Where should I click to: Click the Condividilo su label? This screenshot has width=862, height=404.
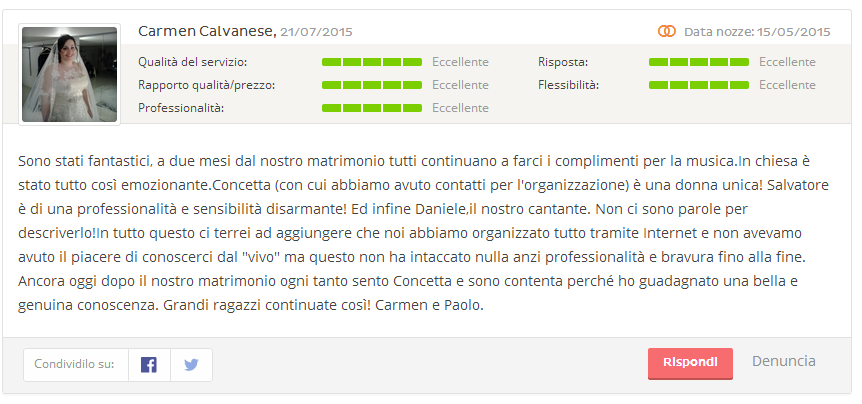pyautogui.click(x=74, y=365)
